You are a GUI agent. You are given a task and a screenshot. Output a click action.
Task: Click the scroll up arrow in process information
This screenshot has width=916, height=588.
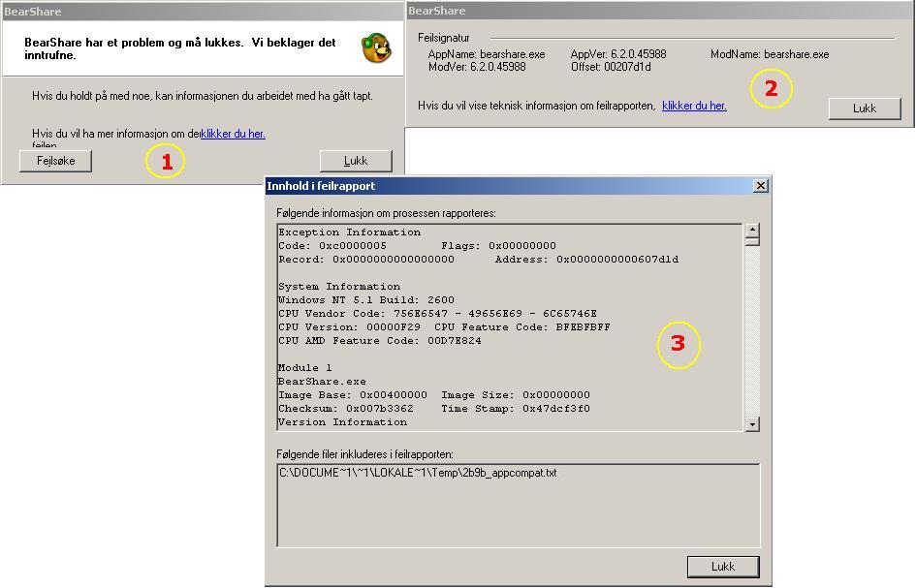pos(752,230)
